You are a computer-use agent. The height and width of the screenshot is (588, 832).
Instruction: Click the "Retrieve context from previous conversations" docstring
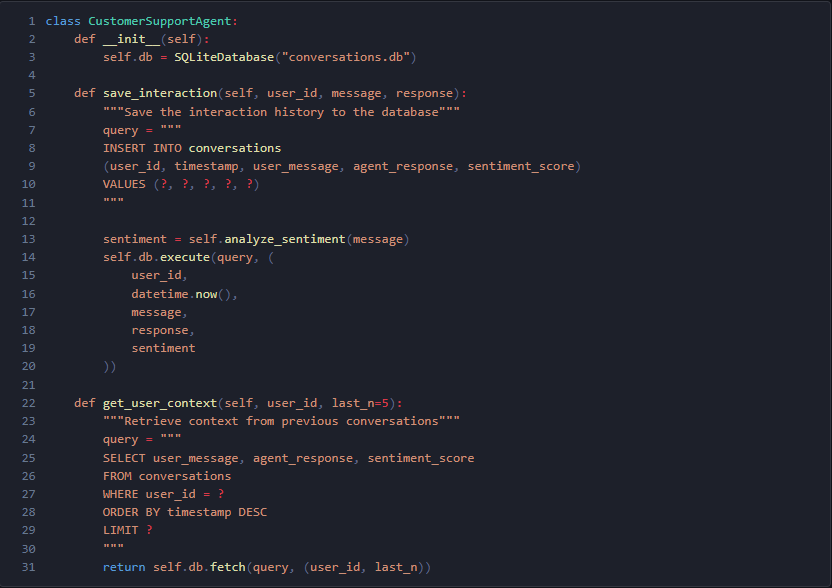(x=281, y=421)
